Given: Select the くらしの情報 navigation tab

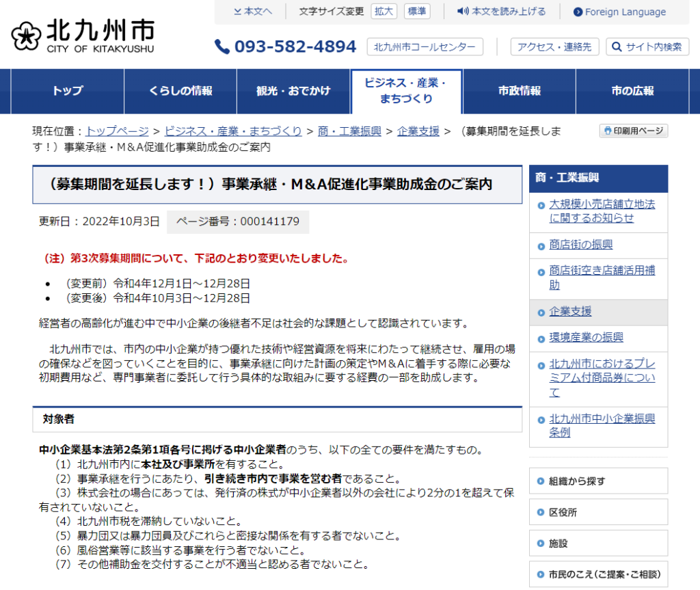Looking at the screenshot, I should tap(180, 91).
